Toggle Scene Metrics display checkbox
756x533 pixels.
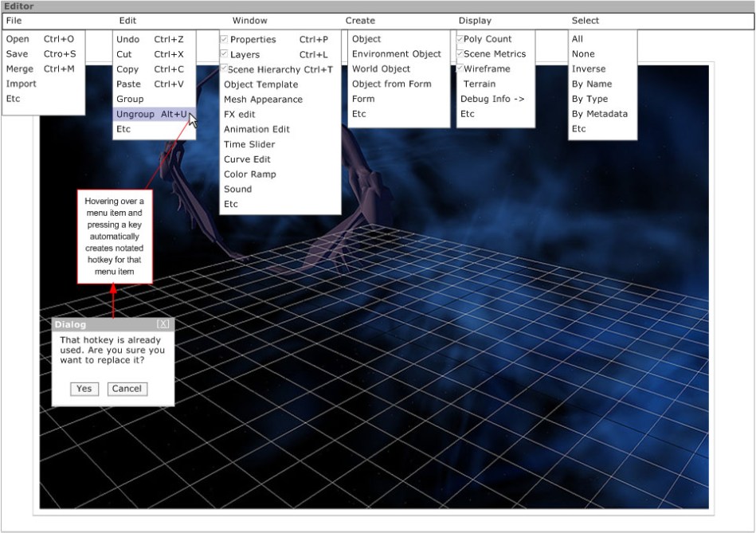point(460,54)
